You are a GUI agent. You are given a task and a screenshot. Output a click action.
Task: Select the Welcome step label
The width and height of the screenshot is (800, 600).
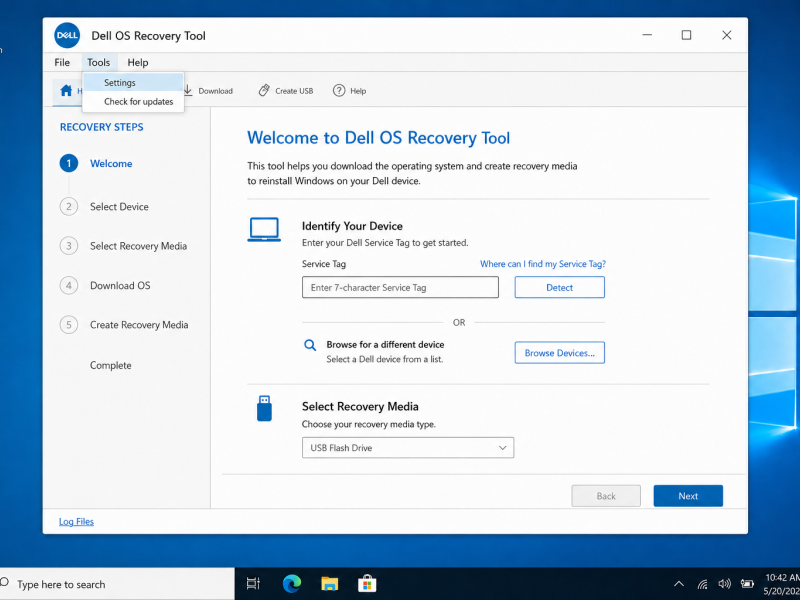111,163
